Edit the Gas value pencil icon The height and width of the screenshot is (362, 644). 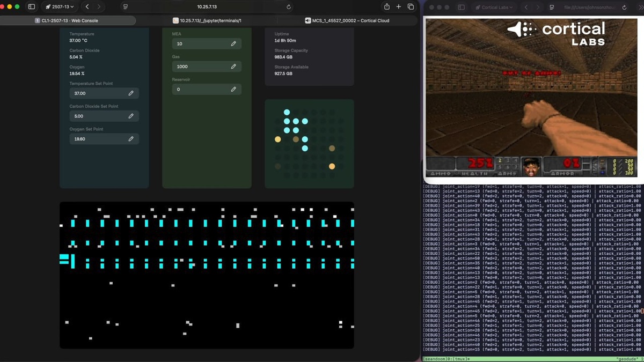[233, 67]
